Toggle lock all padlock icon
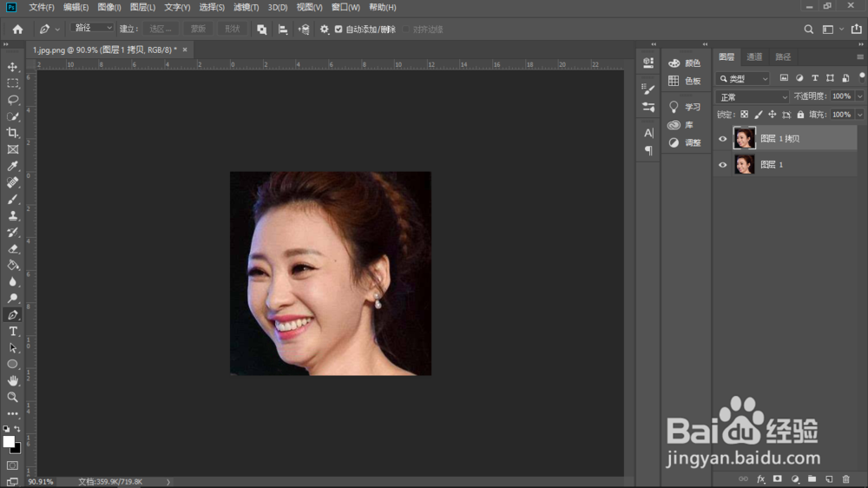The image size is (868, 488). click(x=800, y=115)
